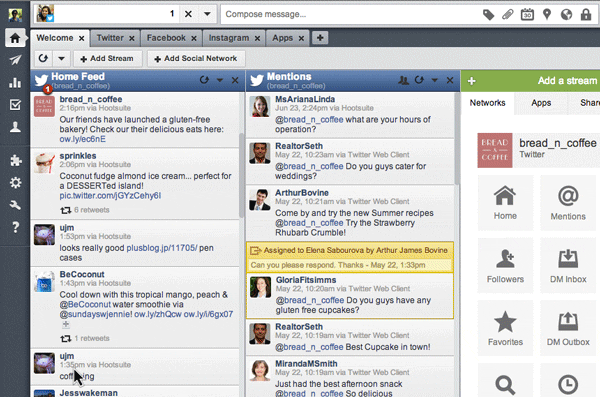Open GloriaFitsimms profile name
Viewport: 600px width, 397px height.
coord(306,280)
